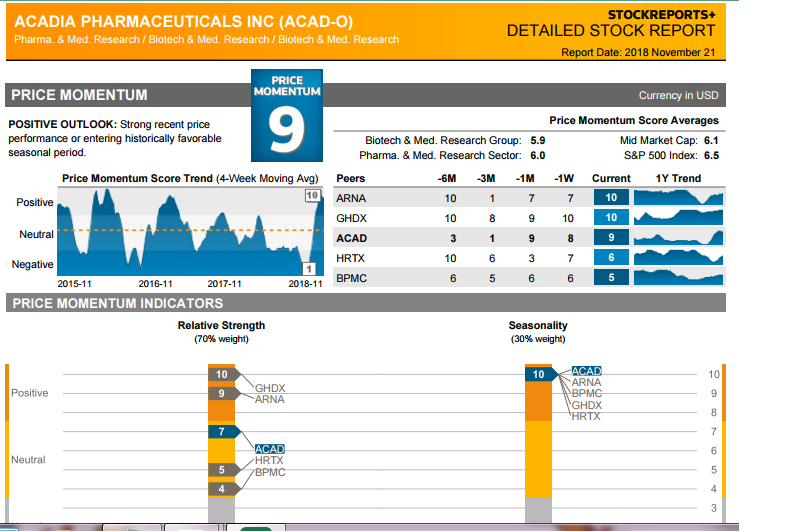Select the Currency in USD label

pos(678,95)
